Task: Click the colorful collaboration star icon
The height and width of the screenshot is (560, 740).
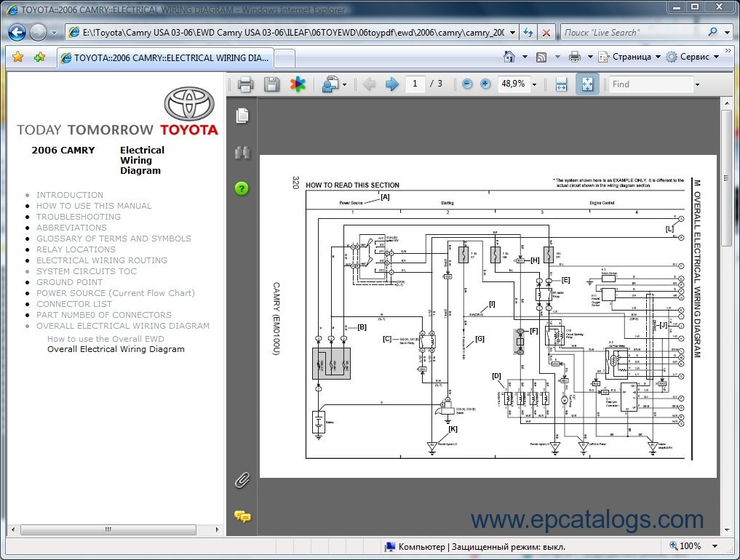Action: coord(298,84)
